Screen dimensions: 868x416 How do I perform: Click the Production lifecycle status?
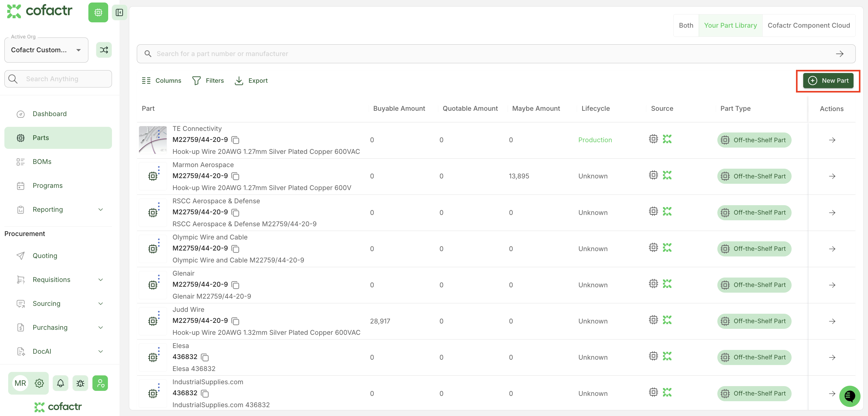[x=595, y=140]
